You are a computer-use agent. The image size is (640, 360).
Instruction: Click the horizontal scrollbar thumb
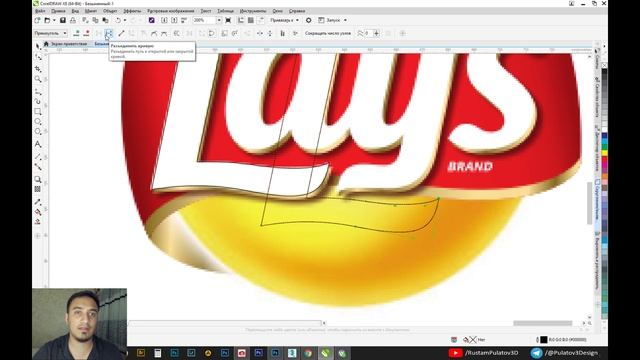(x=542, y=323)
